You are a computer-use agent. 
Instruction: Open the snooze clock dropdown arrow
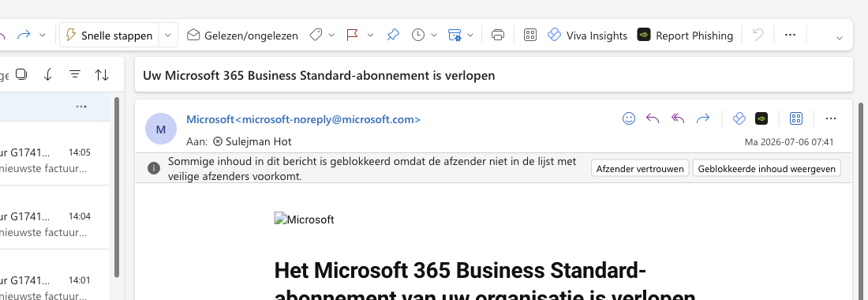434,36
